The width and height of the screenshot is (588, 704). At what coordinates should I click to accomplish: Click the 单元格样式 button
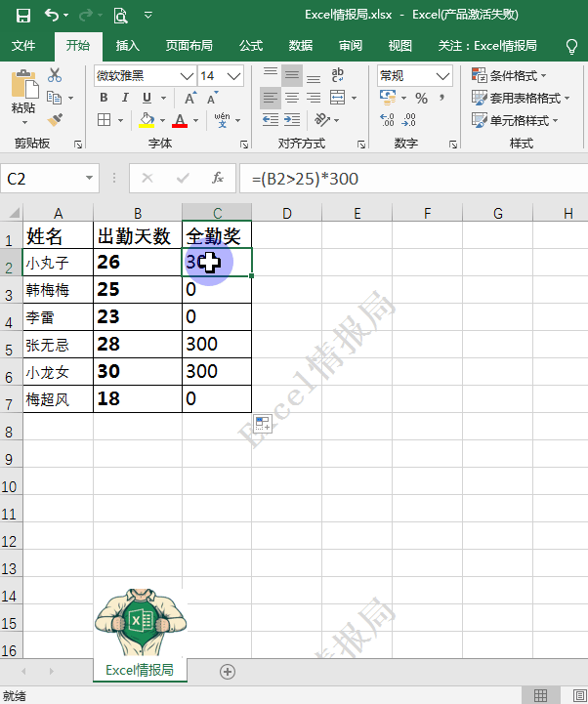pos(516,120)
